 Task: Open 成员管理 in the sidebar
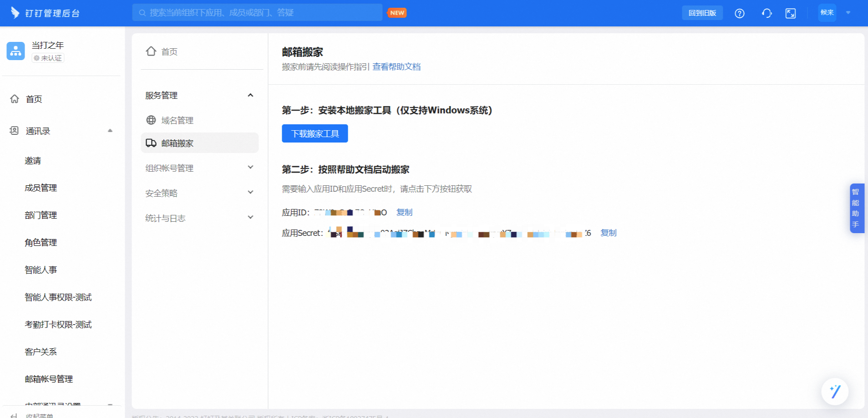tap(41, 188)
